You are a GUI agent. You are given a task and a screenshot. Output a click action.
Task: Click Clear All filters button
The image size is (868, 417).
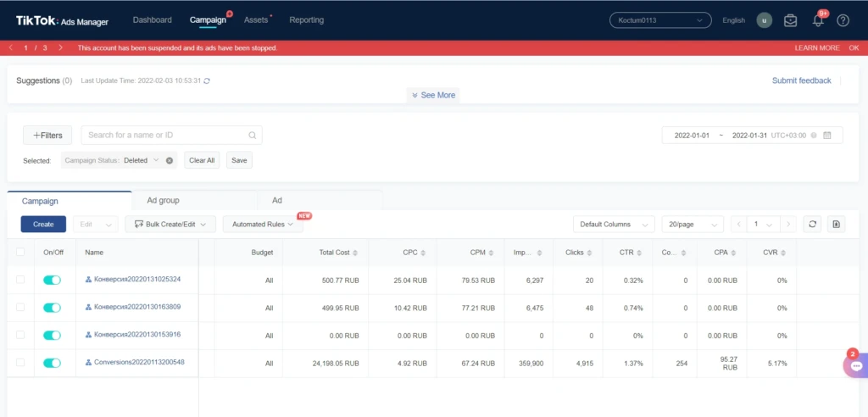[202, 160]
